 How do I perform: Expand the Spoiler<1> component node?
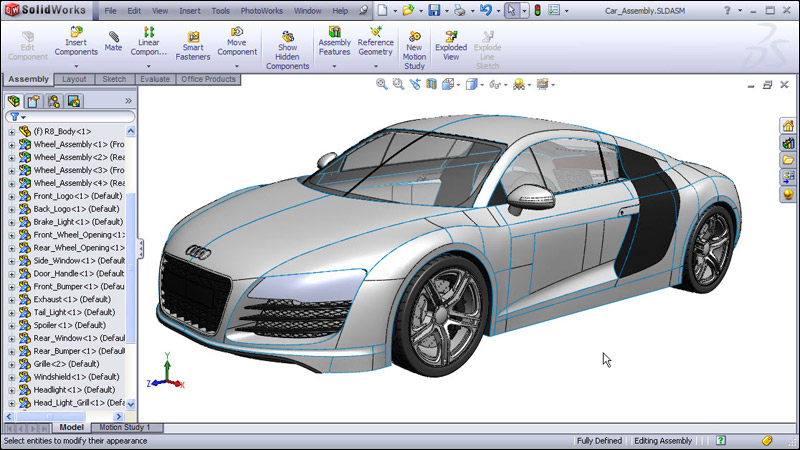(x=12, y=325)
